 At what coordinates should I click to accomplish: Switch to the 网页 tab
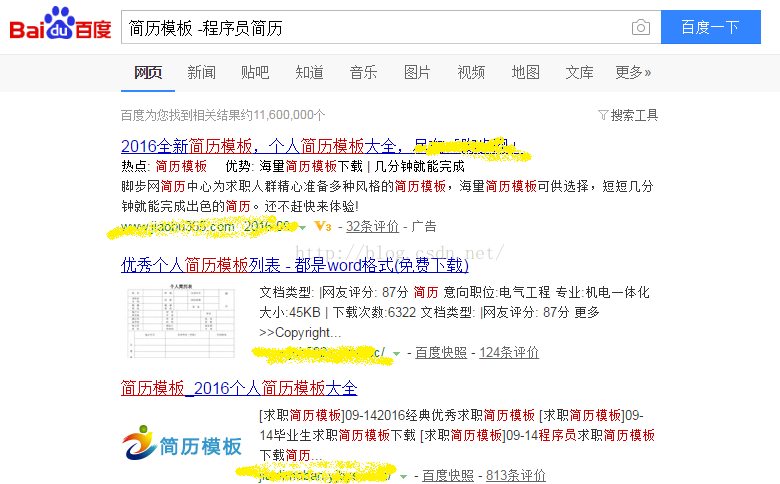(x=148, y=73)
